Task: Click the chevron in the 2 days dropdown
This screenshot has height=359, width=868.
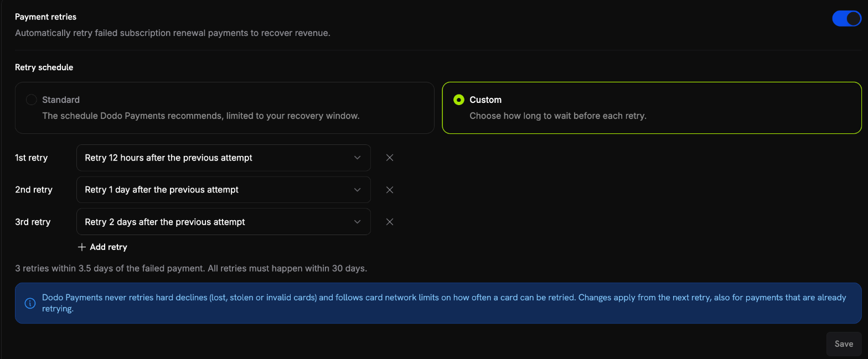Action: pyautogui.click(x=358, y=222)
